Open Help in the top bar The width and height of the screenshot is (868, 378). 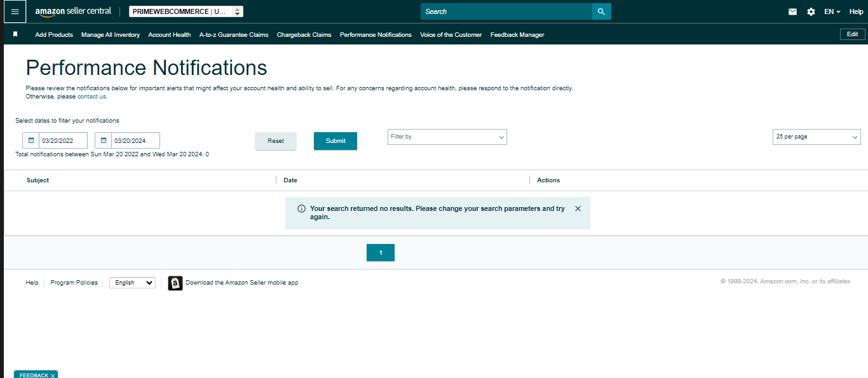click(x=856, y=11)
